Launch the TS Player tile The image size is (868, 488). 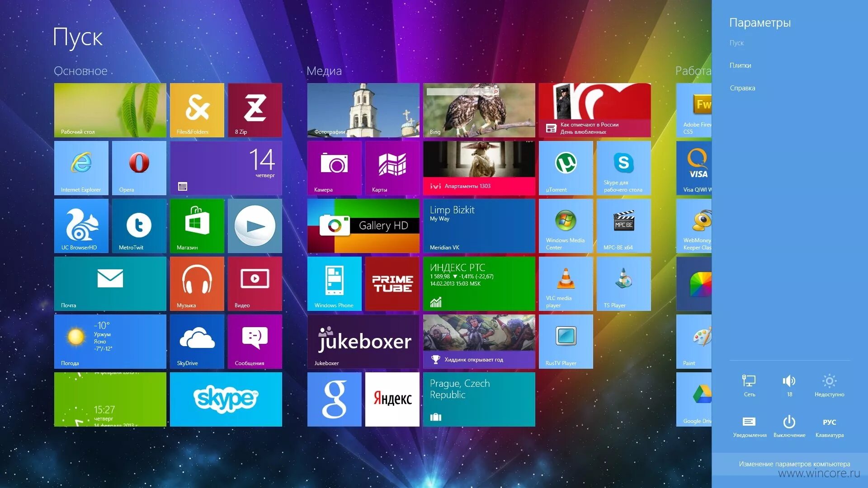point(624,284)
